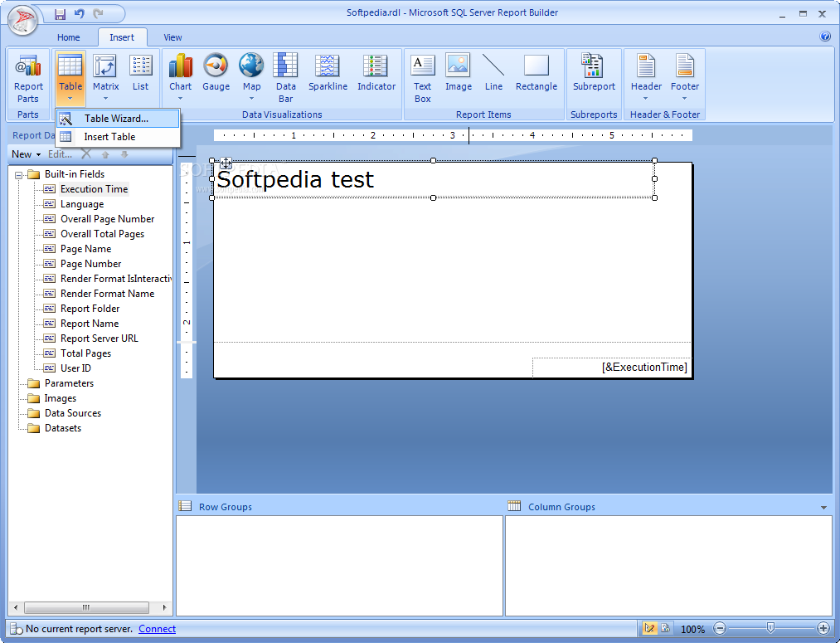The width and height of the screenshot is (840, 643).
Task: Switch to the View ribbon tab
Action: 172,37
